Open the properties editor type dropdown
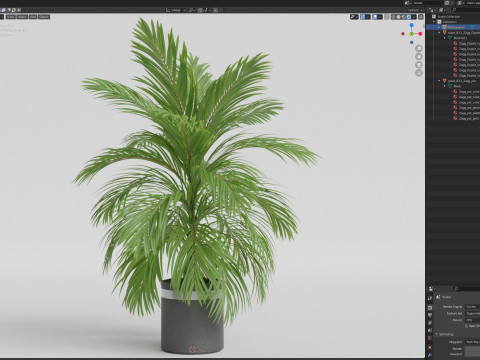 433,289
